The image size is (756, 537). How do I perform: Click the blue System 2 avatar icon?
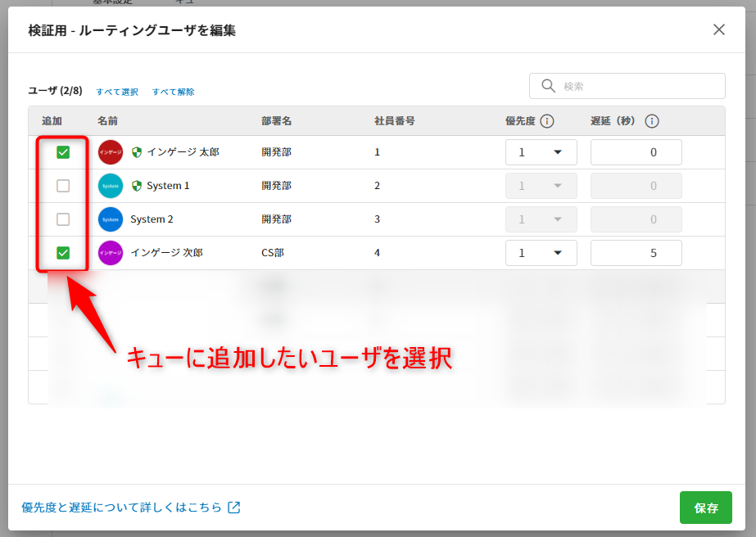pos(110,219)
